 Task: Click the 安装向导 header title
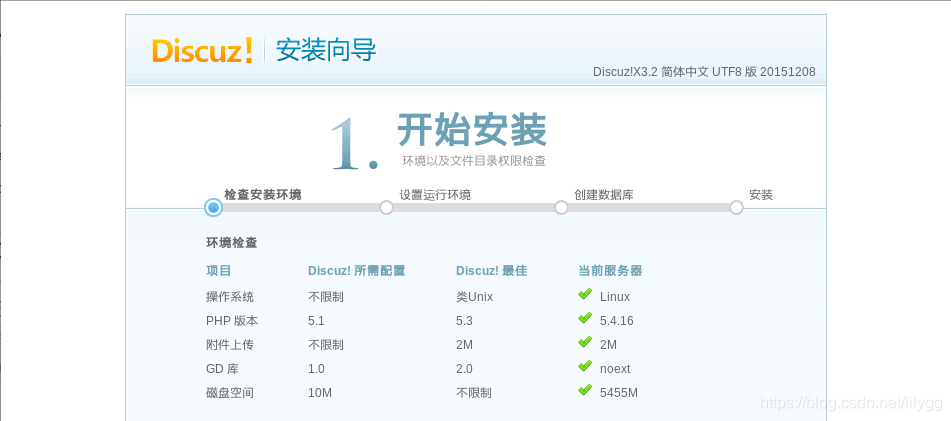coord(326,50)
